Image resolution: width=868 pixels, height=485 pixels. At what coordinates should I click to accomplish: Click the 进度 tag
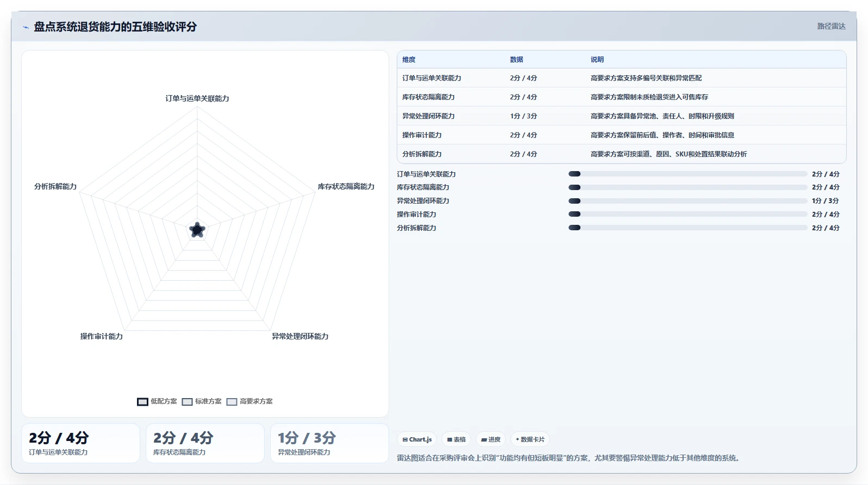491,439
